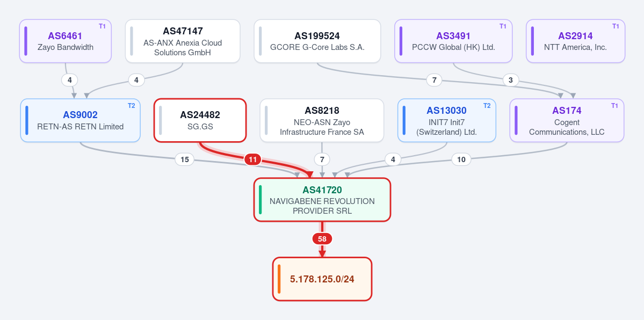
Task: Click the T2 tier badge on AS13030
Action: click(x=487, y=106)
